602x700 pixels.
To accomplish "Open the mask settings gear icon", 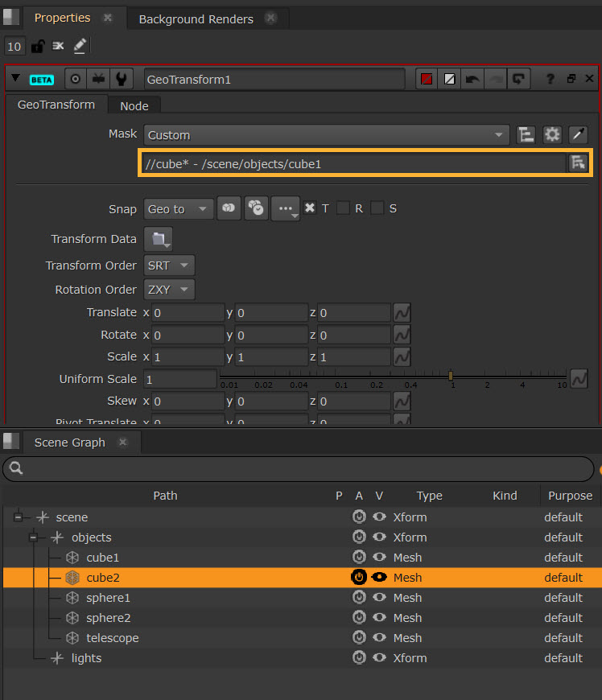I will (x=551, y=135).
